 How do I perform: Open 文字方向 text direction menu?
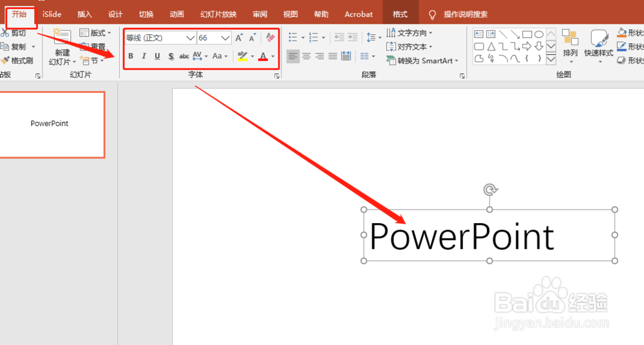409,33
